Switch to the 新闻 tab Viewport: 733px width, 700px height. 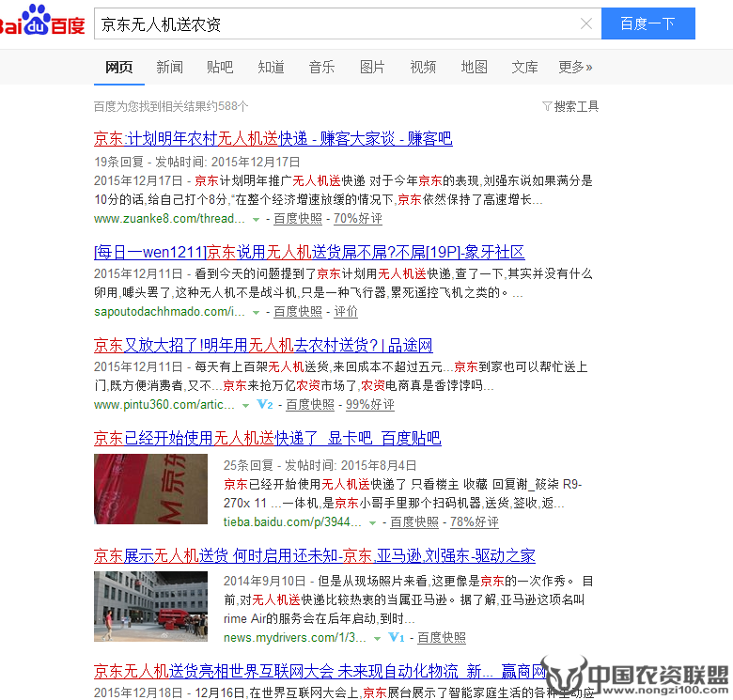(169, 67)
